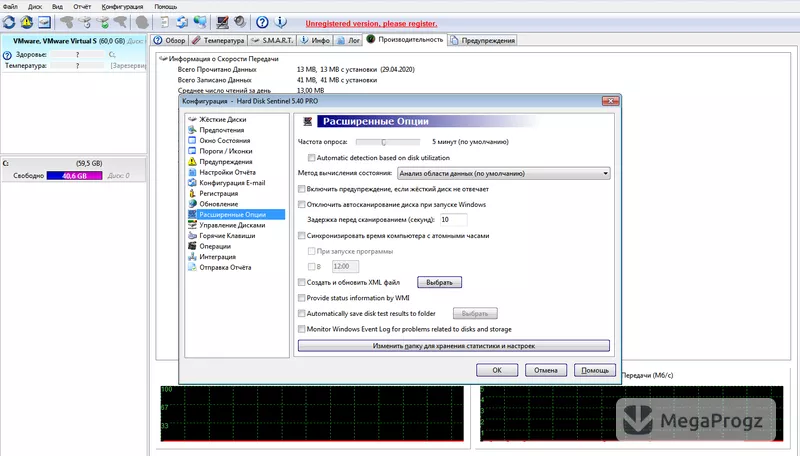Select Отправка Отчёта configuration entry
Screen dimensions: 800x456
pos(225,267)
